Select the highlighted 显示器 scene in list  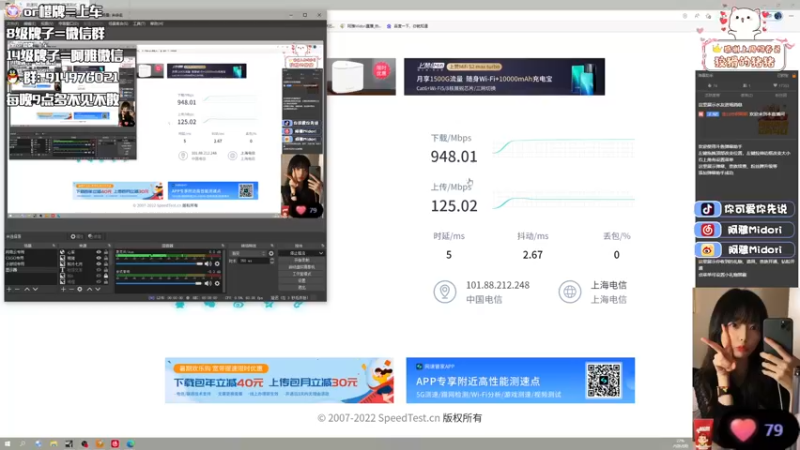[31, 269]
